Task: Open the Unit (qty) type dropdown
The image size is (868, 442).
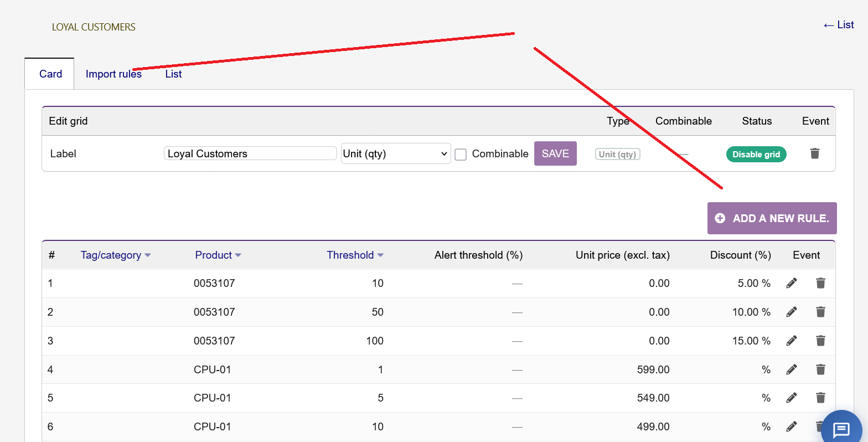Action: point(396,153)
